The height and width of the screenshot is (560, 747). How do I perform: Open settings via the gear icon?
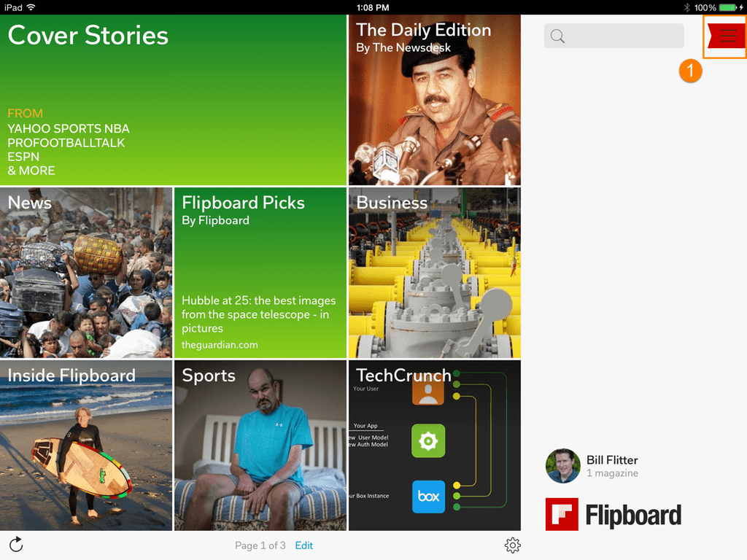pyautogui.click(x=513, y=545)
